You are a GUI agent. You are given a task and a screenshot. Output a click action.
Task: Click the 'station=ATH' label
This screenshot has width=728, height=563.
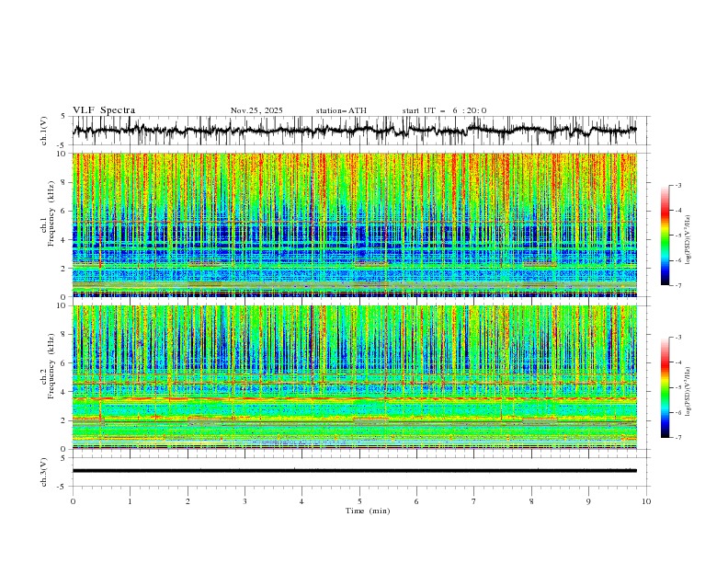(x=341, y=110)
